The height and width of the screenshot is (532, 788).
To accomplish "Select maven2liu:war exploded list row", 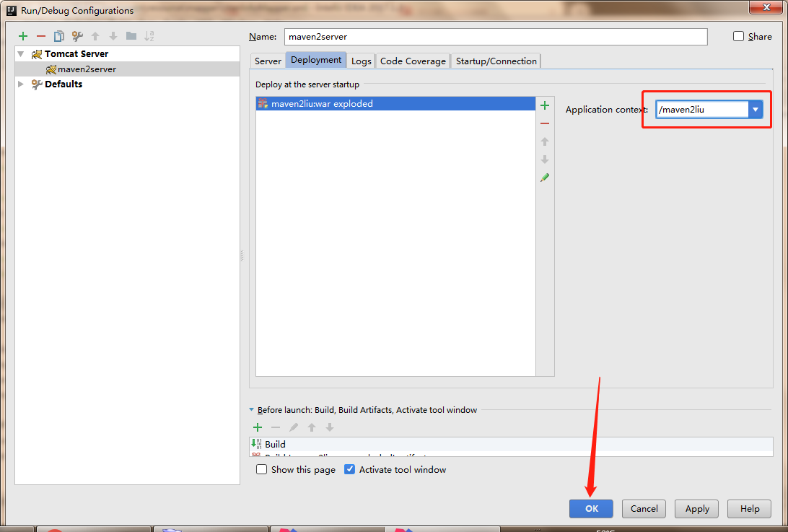I will [x=395, y=103].
